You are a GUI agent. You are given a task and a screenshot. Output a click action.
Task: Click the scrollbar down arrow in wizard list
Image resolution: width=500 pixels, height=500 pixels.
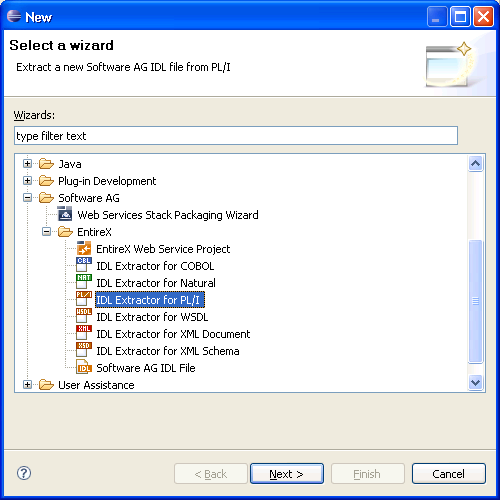[475, 382]
